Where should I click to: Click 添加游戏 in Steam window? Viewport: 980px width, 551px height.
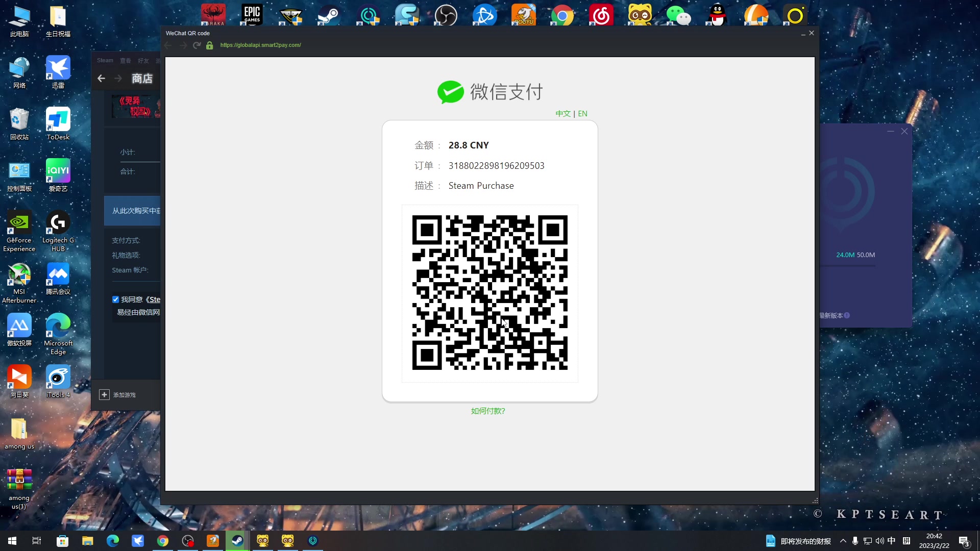click(117, 395)
